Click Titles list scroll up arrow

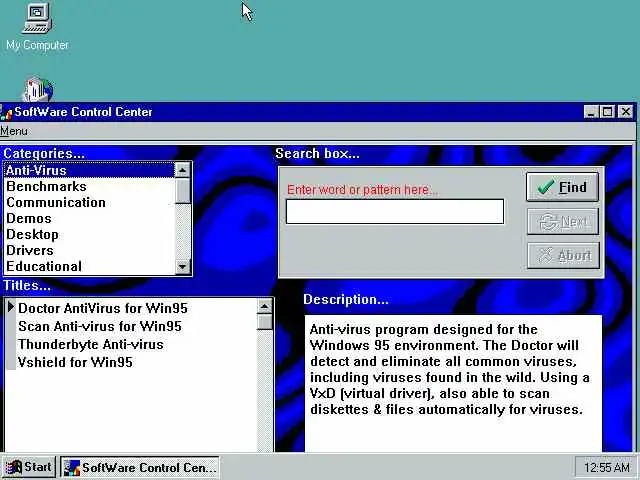[265, 306]
